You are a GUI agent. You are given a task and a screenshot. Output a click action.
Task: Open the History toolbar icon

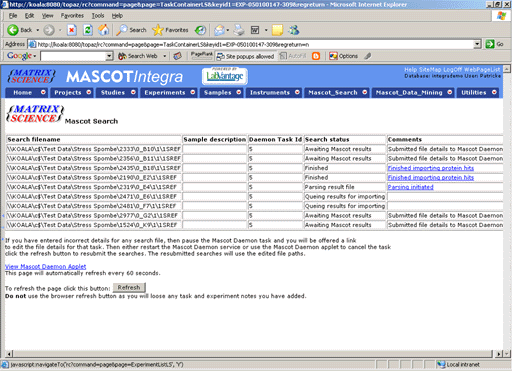[x=200, y=30]
